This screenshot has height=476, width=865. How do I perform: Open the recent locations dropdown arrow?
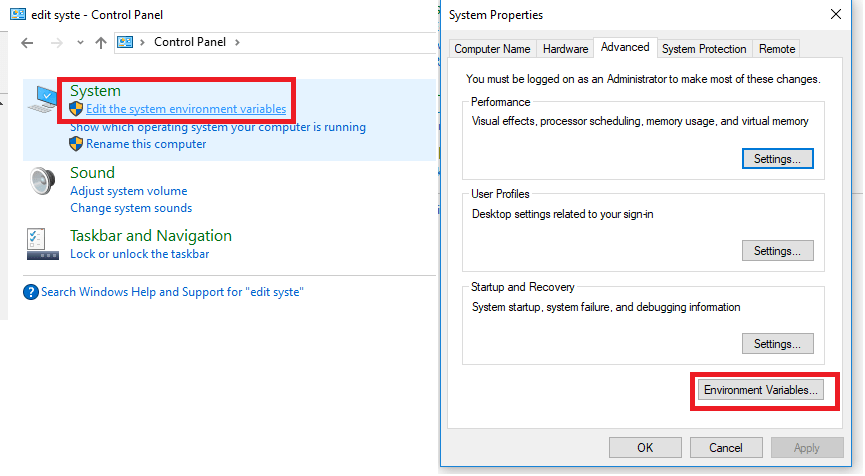(80, 43)
